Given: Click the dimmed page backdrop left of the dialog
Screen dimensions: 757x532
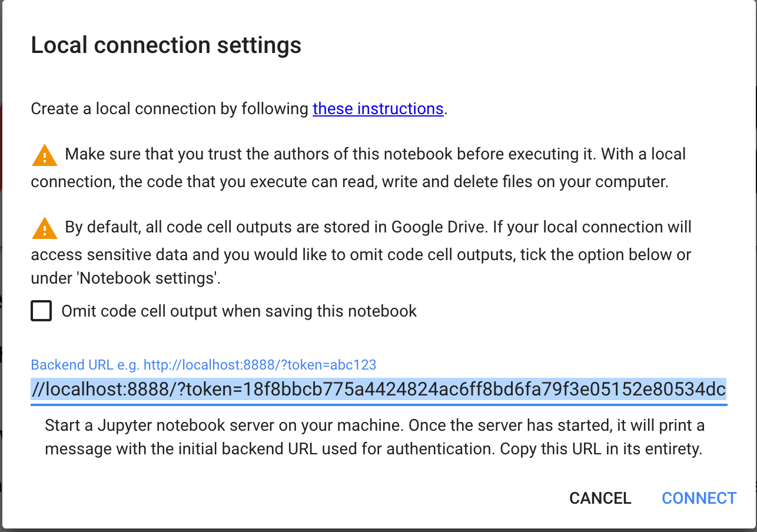Looking at the screenshot, I should click(1, 265).
